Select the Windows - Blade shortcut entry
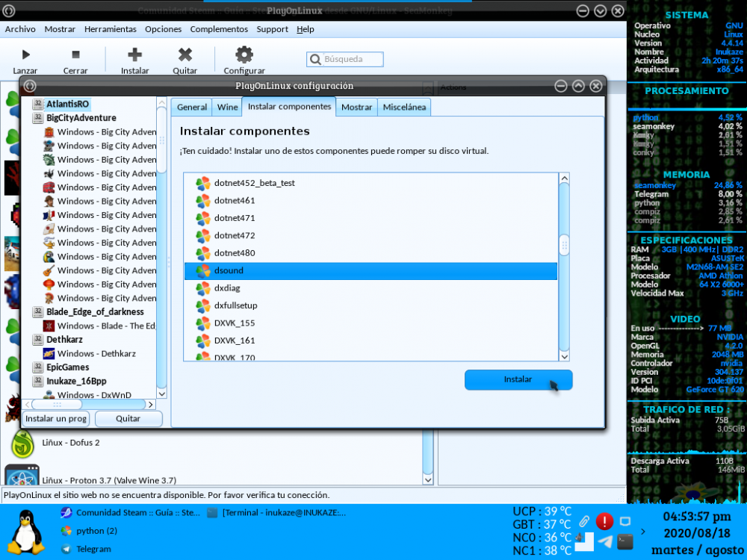 coord(105,326)
